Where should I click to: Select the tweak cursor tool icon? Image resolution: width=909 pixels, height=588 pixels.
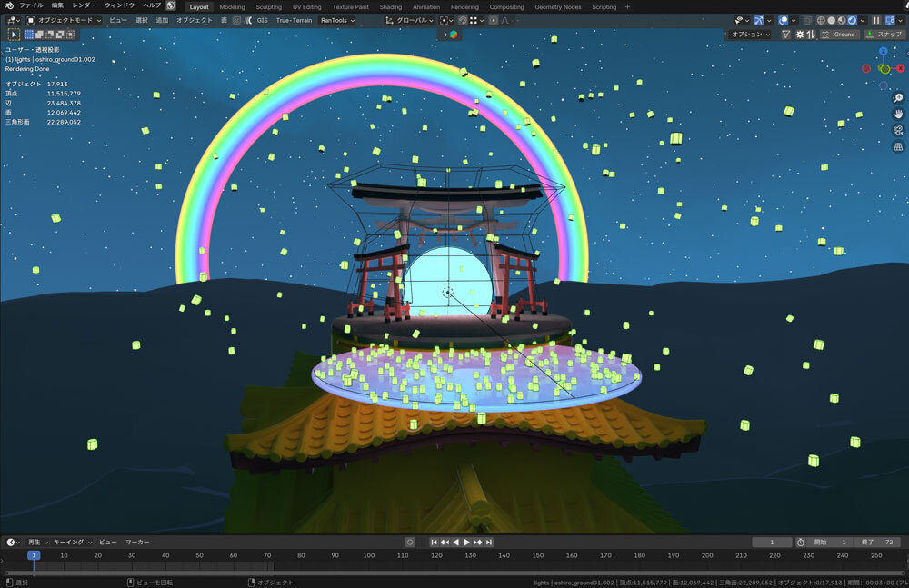click(14, 35)
